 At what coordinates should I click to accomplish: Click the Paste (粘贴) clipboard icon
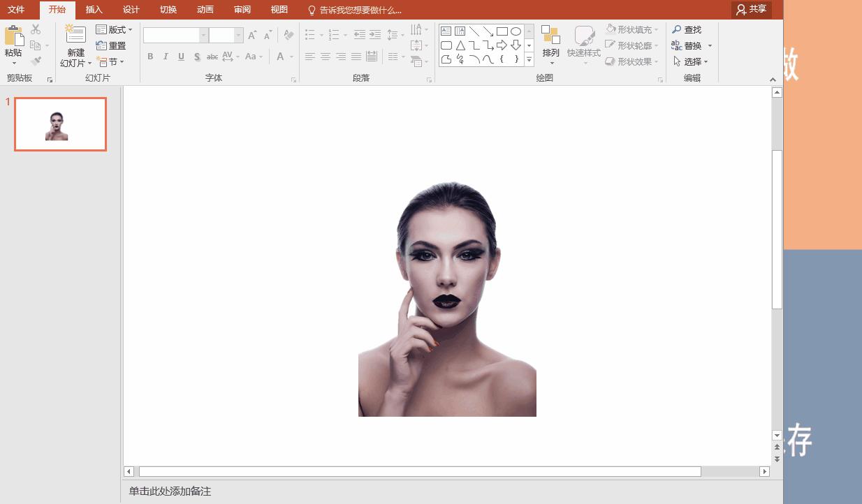click(x=13, y=36)
